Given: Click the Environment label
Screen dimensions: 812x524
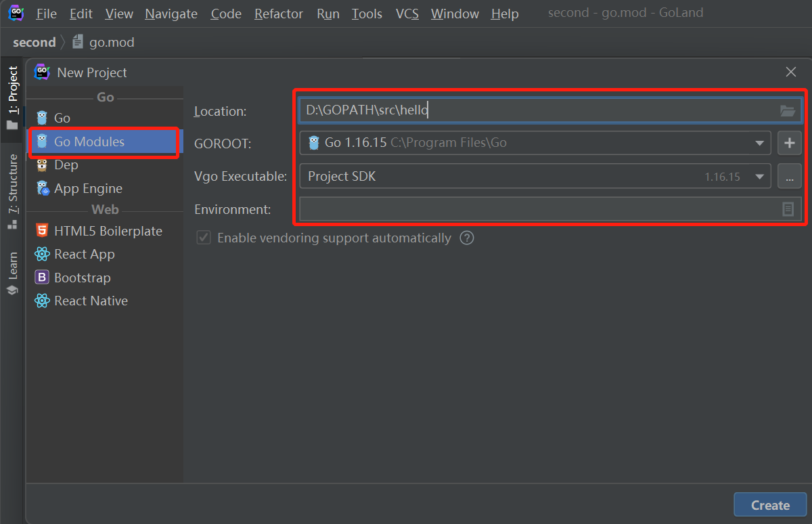Looking at the screenshot, I should pos(233,209).
